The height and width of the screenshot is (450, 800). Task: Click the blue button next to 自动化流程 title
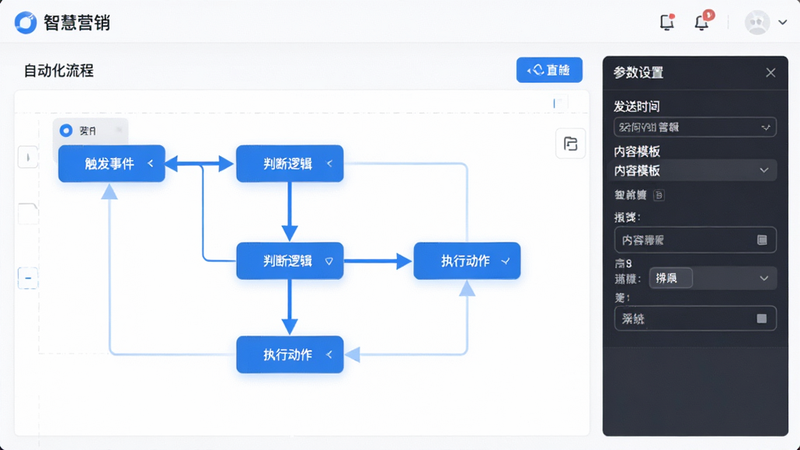tap(549, 70)
